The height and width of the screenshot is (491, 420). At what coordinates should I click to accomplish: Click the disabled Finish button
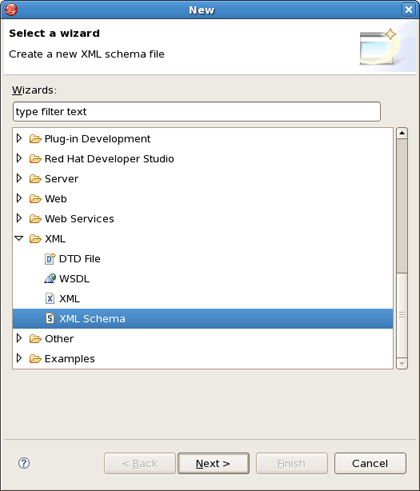pyautogui.click(x=292, y=463)
